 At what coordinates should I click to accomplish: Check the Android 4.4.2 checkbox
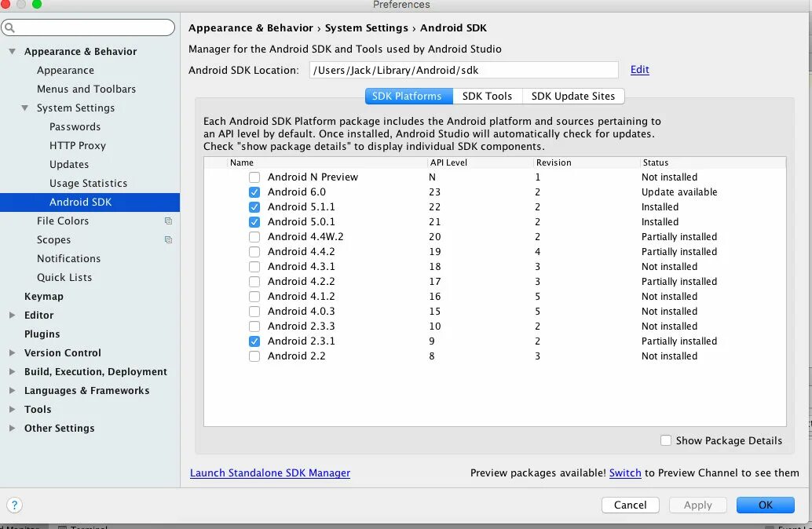pyautogui.click(x=254, y=252)
